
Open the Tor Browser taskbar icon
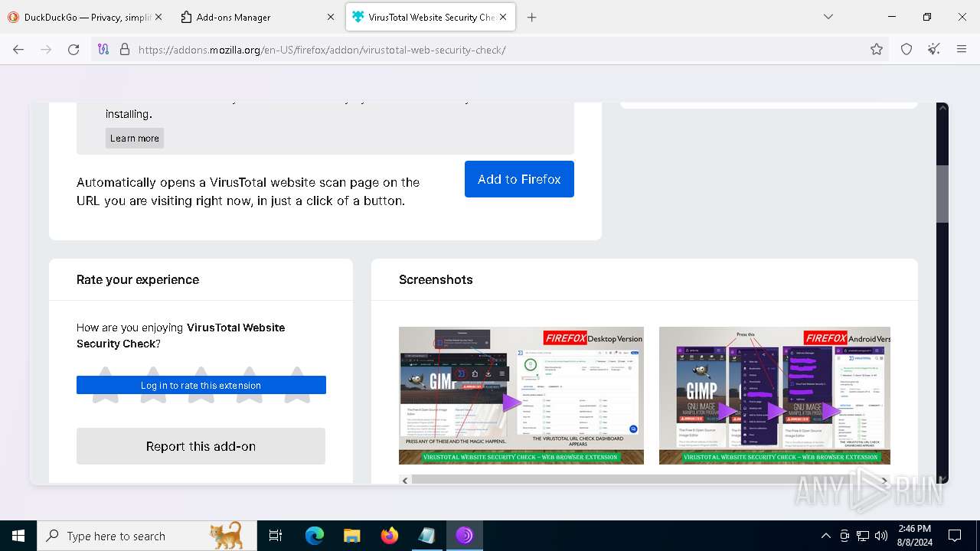click(464, 536)
